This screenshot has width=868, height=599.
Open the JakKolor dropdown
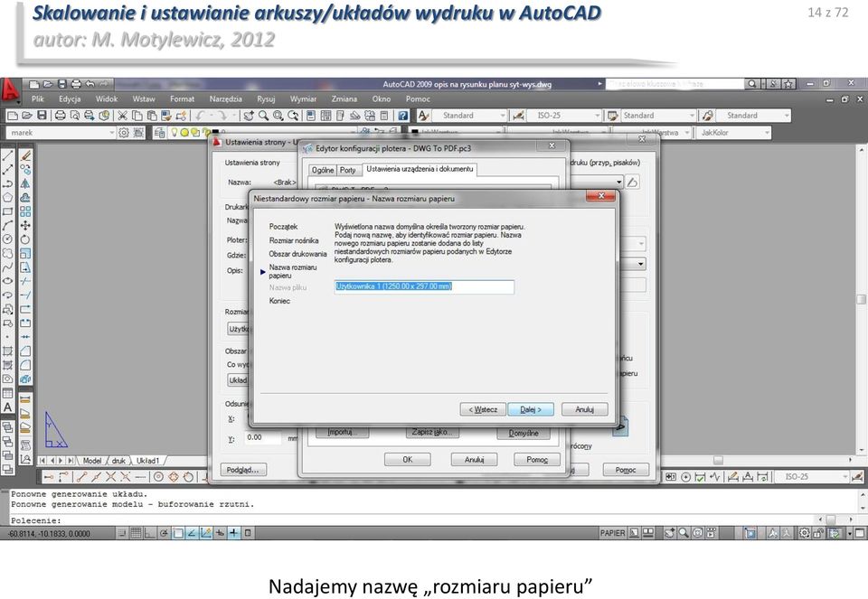[x=767, y=133]
